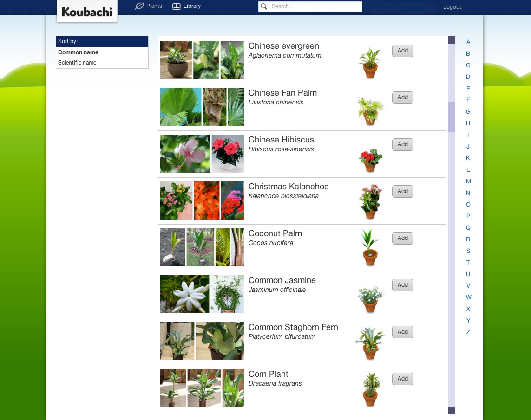Image resolution: width=531 pixels, height=420 pixels.
Task: Sort list by Scientific name
Action: point(77,63)
